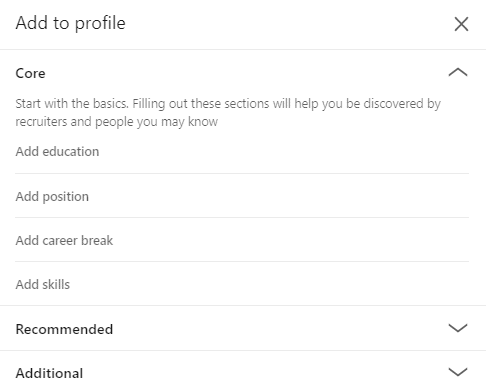The image size is (486, 389).
Task: Click the down-arrow icon beside Additional
Action: [x=458, y=372]
